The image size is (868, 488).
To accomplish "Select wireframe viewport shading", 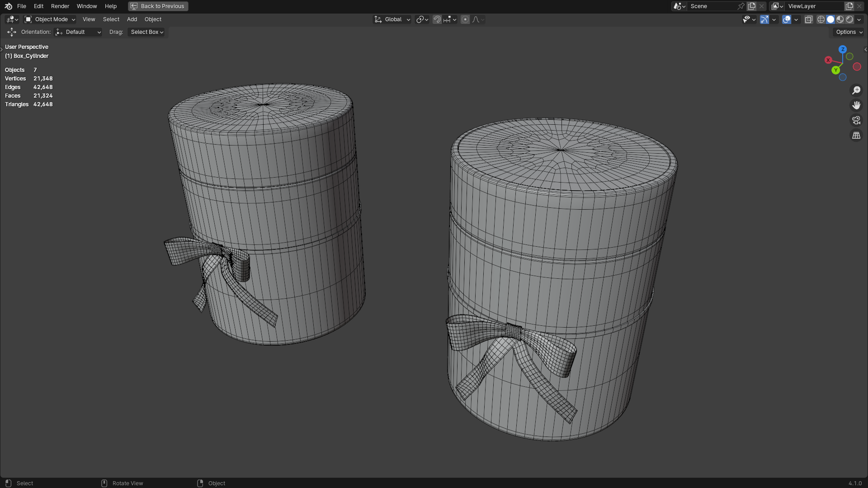I will pyautogui.click(x=821, y=19).
